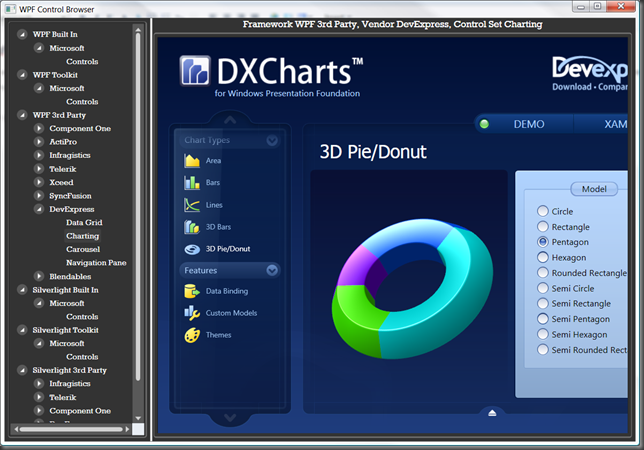Click the WPF Control Browser title icon
Screen dimensions: 644x450
10,9
